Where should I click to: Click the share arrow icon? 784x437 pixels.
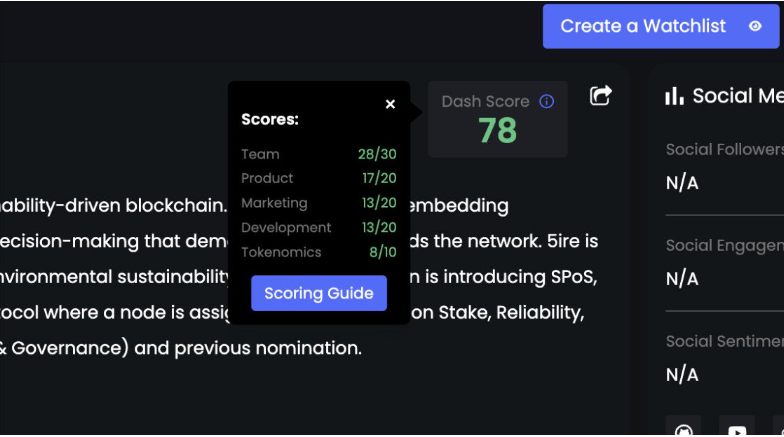pyautogui.click(x=600, y=95)
